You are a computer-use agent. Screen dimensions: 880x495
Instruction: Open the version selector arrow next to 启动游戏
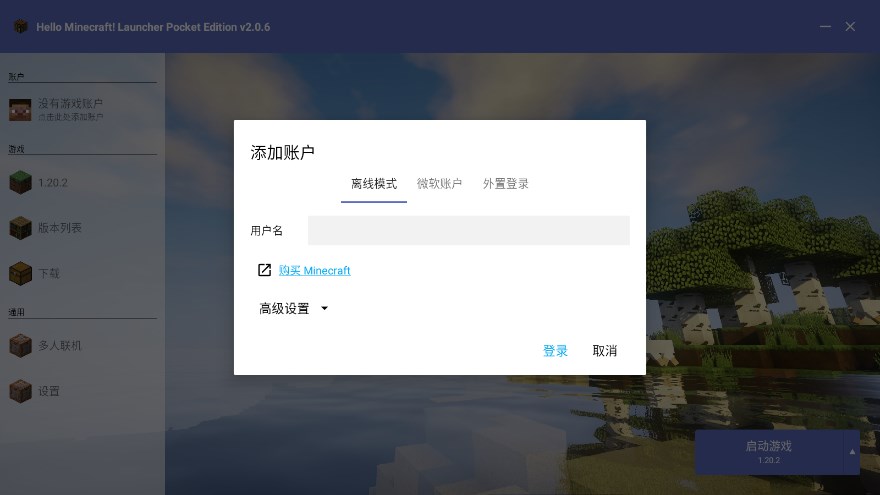(852, 452)
